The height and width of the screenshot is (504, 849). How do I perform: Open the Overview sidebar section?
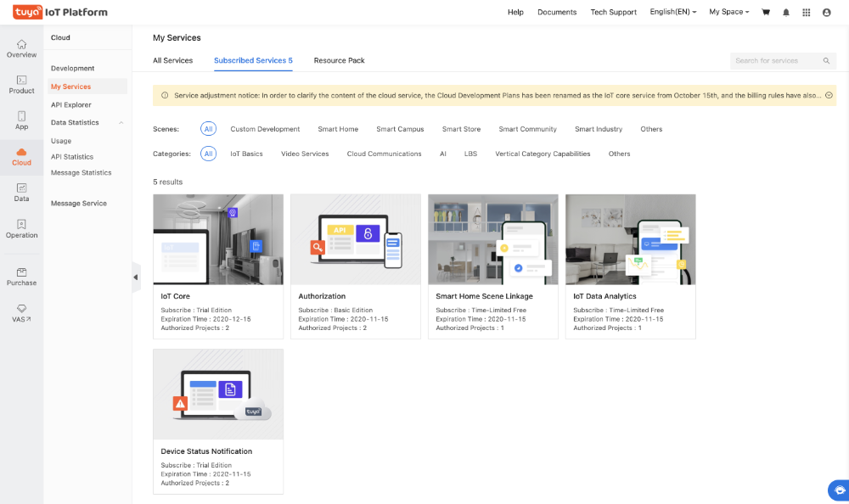(22, 48)
